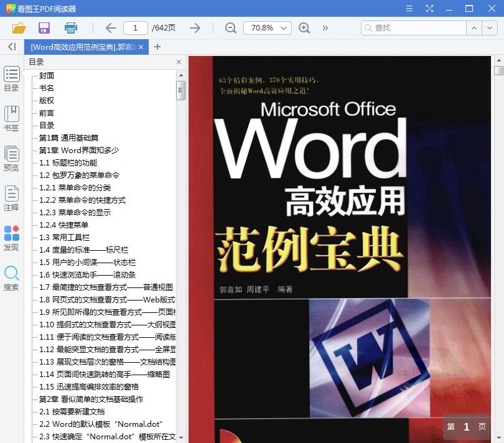
Task: Go to 1.4 度量的标准——标尺栏
Action: pos(83,249)
